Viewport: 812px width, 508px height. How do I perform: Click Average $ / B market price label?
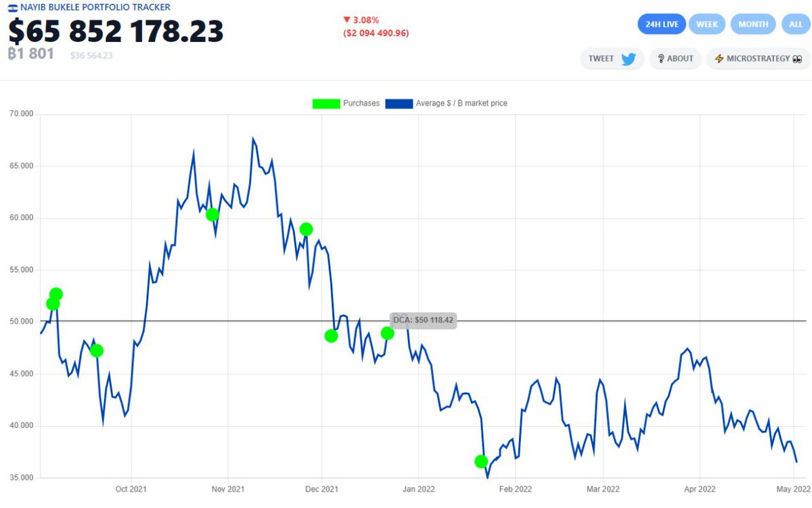(x=461, y=104)
